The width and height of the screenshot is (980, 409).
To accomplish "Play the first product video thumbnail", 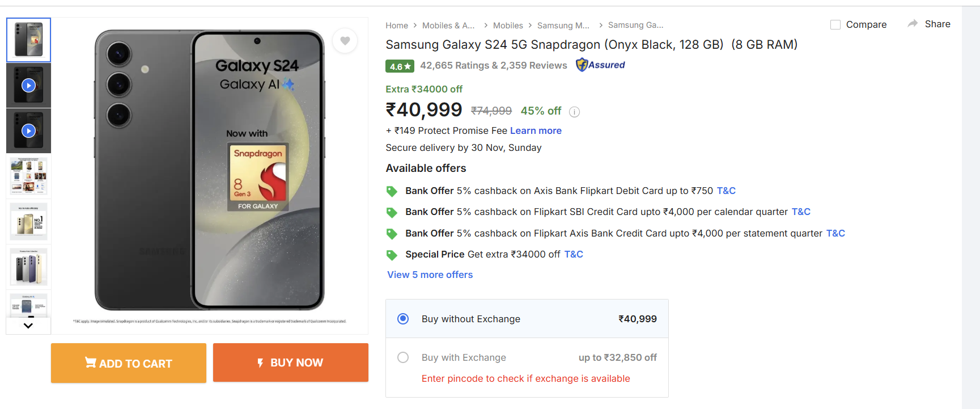I will pyautogui.click(x=28, y=86).
